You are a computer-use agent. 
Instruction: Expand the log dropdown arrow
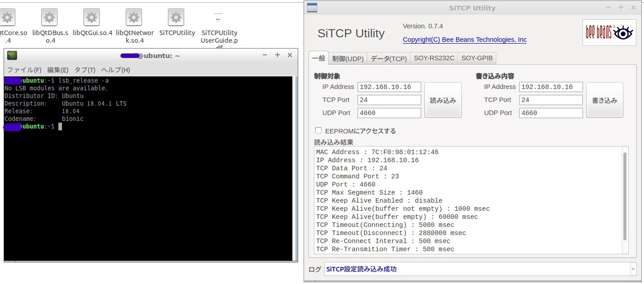633,269
